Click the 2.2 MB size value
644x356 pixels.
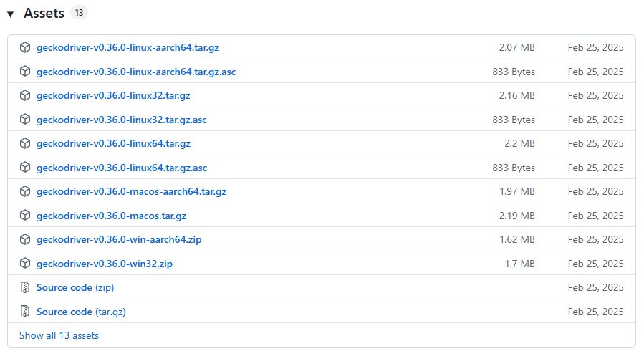[x=519, y=144]
